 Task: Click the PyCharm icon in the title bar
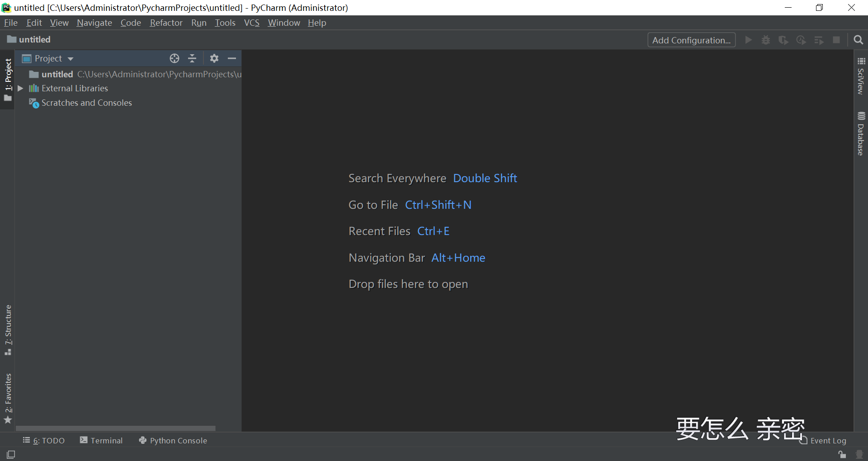click(6, 8)
